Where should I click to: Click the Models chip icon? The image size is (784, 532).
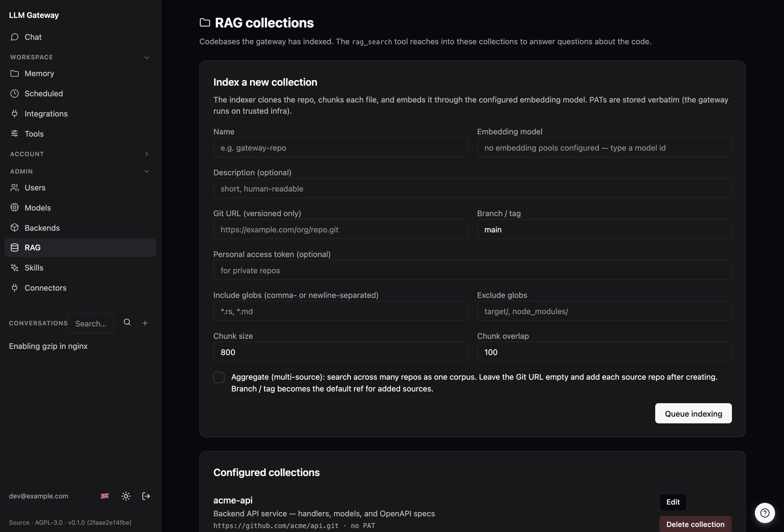coord(15,208)
